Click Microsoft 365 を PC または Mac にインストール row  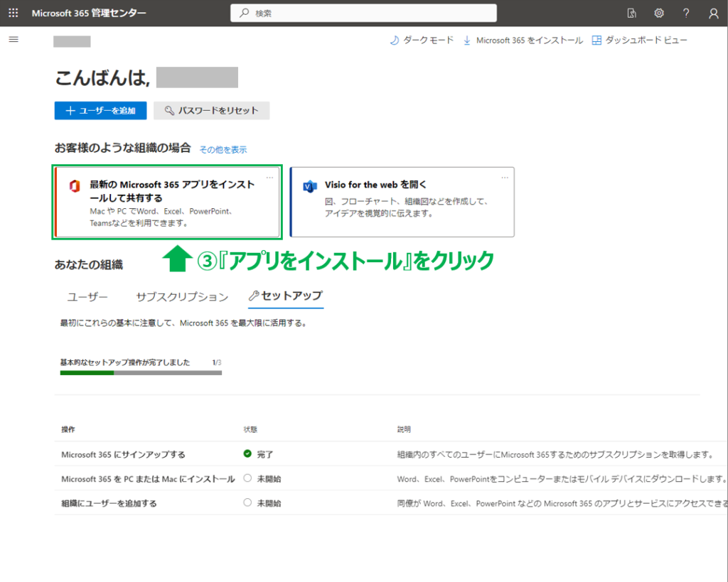[391, 478]
